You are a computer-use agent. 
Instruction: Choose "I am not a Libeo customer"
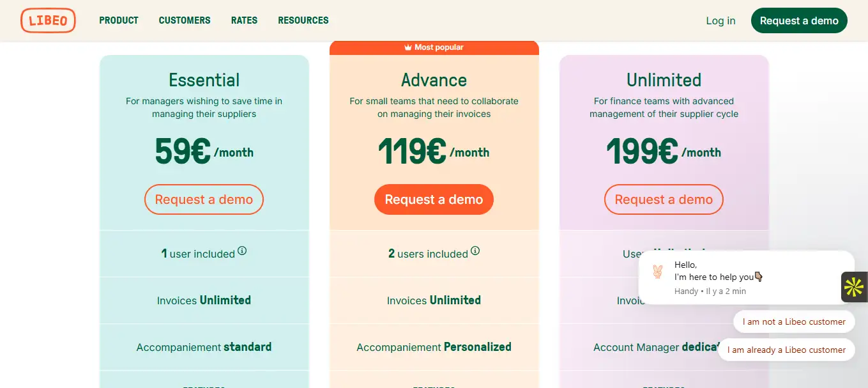coord(794,322)
